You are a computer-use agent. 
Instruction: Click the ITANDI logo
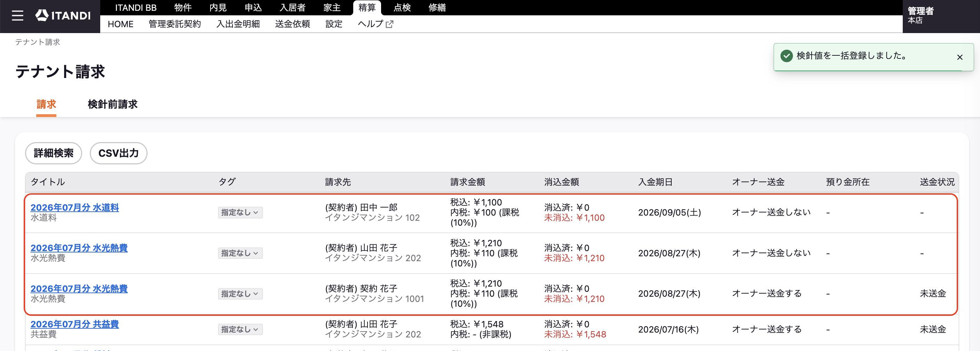point(63,15)
